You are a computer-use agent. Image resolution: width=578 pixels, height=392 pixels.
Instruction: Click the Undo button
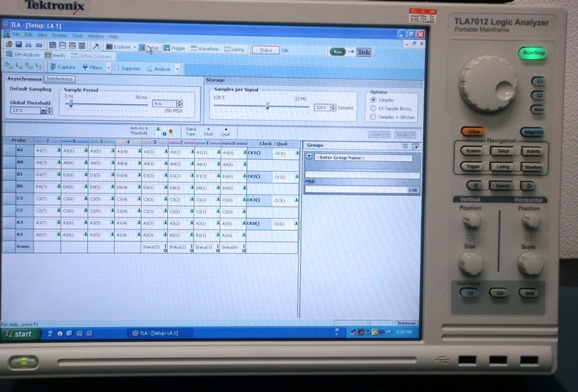[376, 134]
